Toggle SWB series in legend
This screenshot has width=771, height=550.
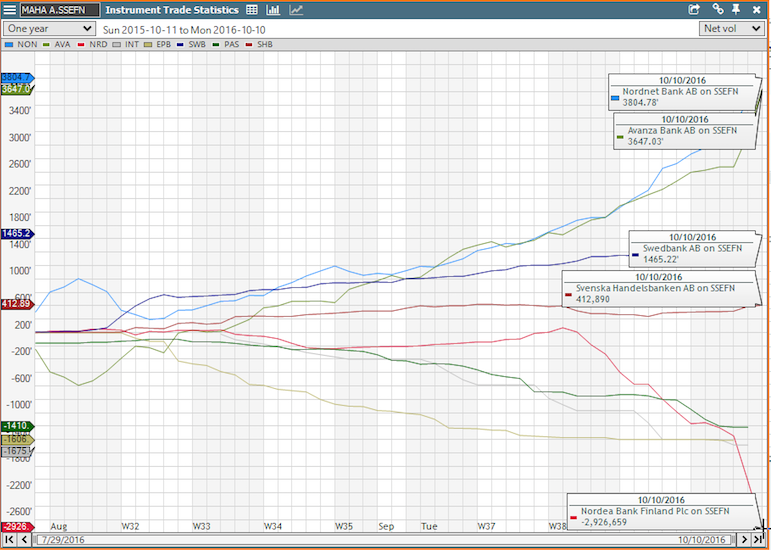click(193, 44)
